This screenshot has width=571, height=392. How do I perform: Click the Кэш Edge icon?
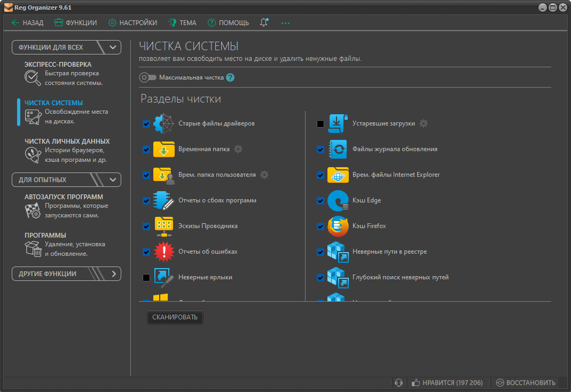(338, 201)
